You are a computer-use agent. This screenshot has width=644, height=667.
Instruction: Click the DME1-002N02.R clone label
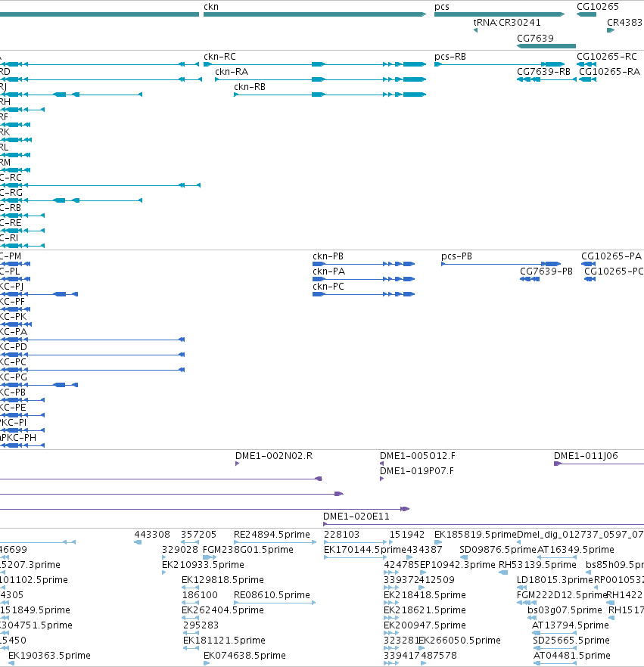(x=274, y=456)
